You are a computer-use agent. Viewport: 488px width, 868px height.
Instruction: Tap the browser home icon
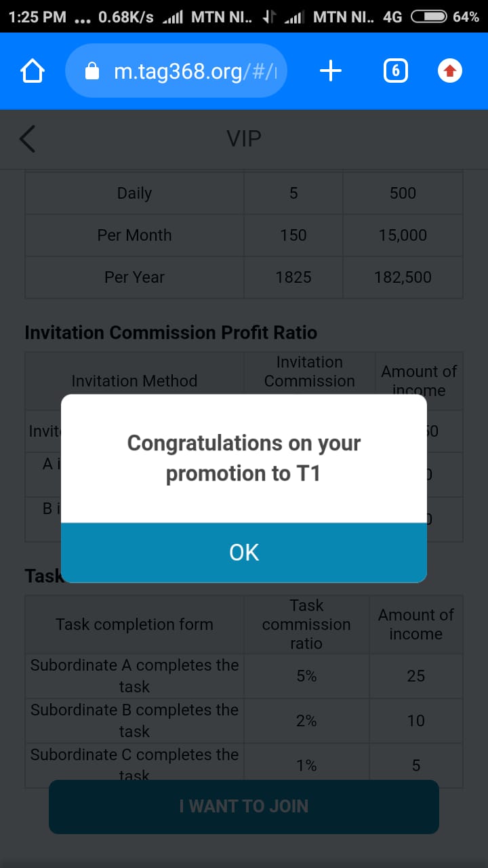pos(33,71)
